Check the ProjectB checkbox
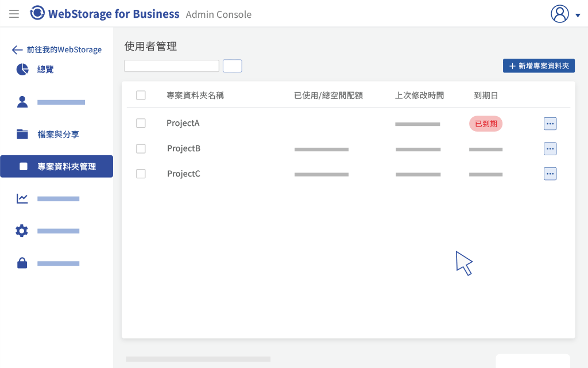The height and width of the screenshot is (368, 588). [141, 149]
